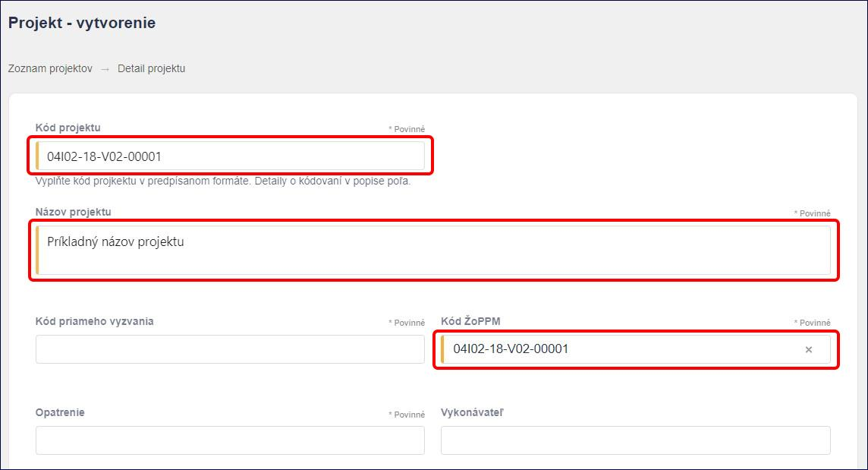Viewport: 868px width, 470px height.
Task: Click the Vykonávateľ label text
Action: click(x=472, y=412)
